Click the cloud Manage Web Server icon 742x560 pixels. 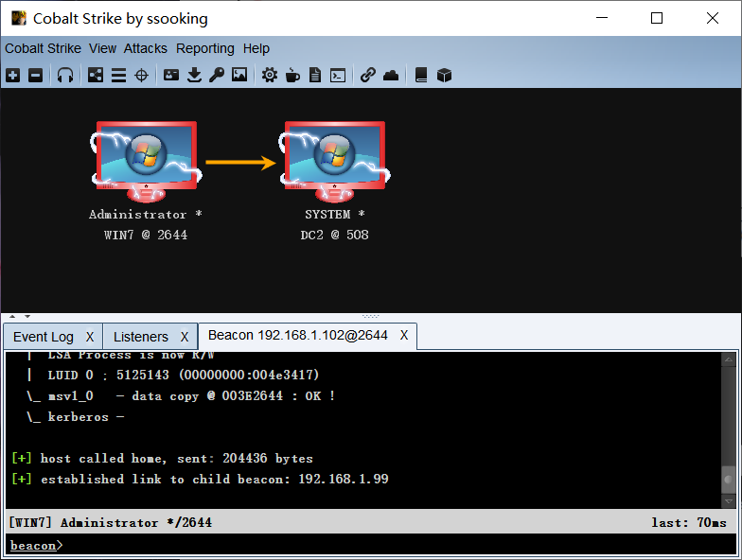[391, 76]
